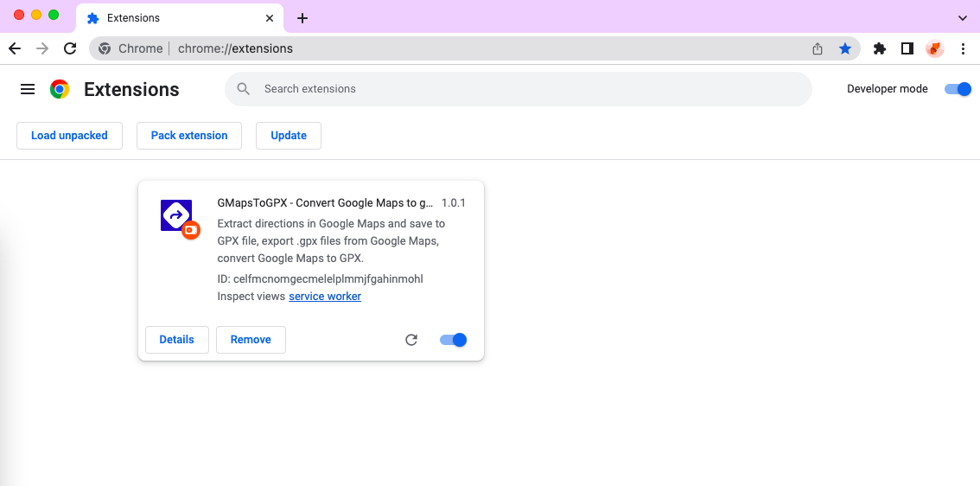
Task: Open the profile avatar menu
Action: (934, 48)
